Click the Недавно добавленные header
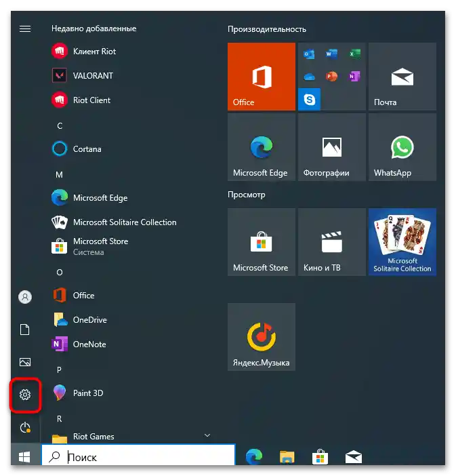This screenshot has width=456, height=476. (x=94, y=28)
